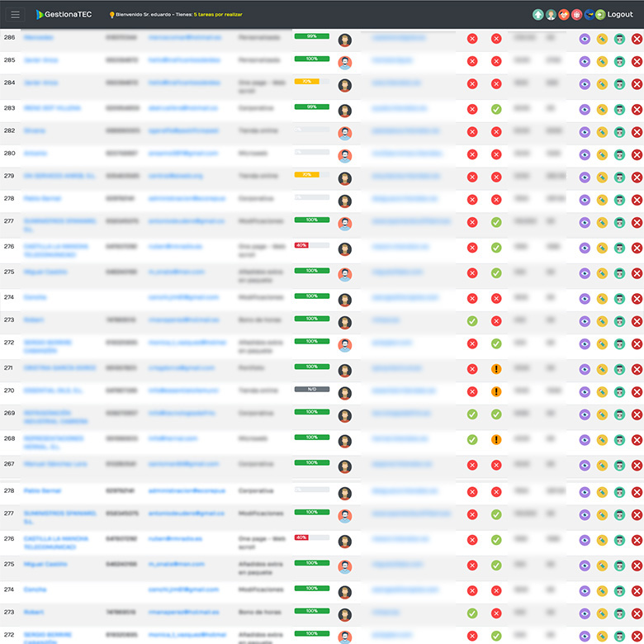644x644 pixels.
Task: Click the 70% yellow progress bar on row 279
Action: [311, 174]
